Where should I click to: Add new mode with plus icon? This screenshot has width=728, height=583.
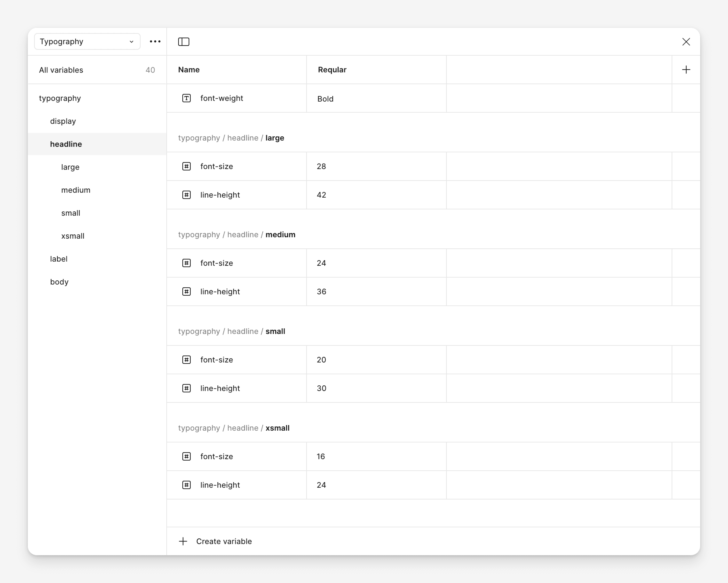[x=686, y=70]
